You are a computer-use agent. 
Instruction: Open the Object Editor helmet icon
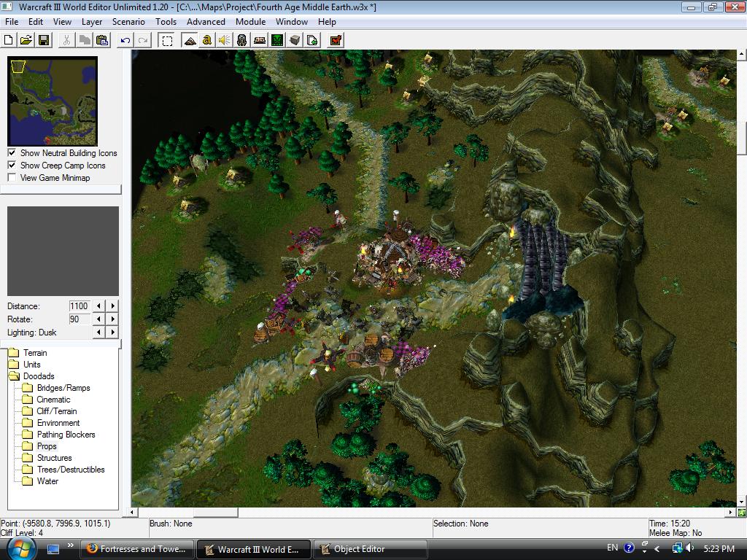tap(242, 41)
